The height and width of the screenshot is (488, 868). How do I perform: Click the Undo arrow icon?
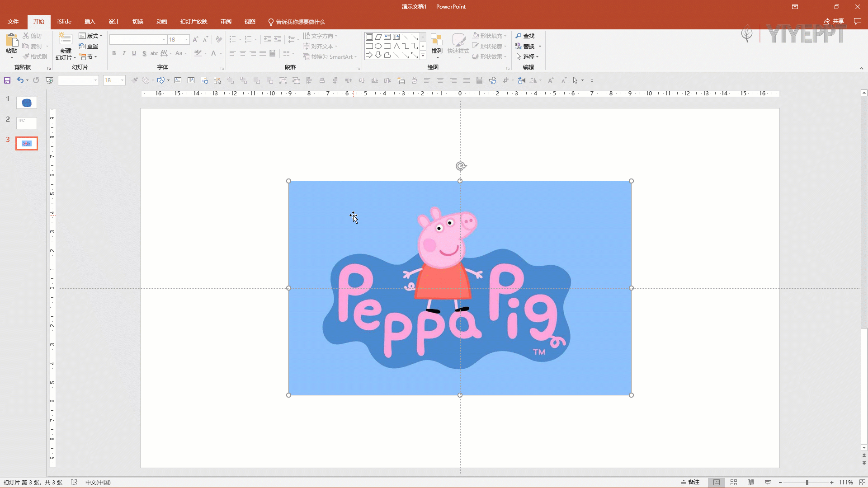point(20,80)
